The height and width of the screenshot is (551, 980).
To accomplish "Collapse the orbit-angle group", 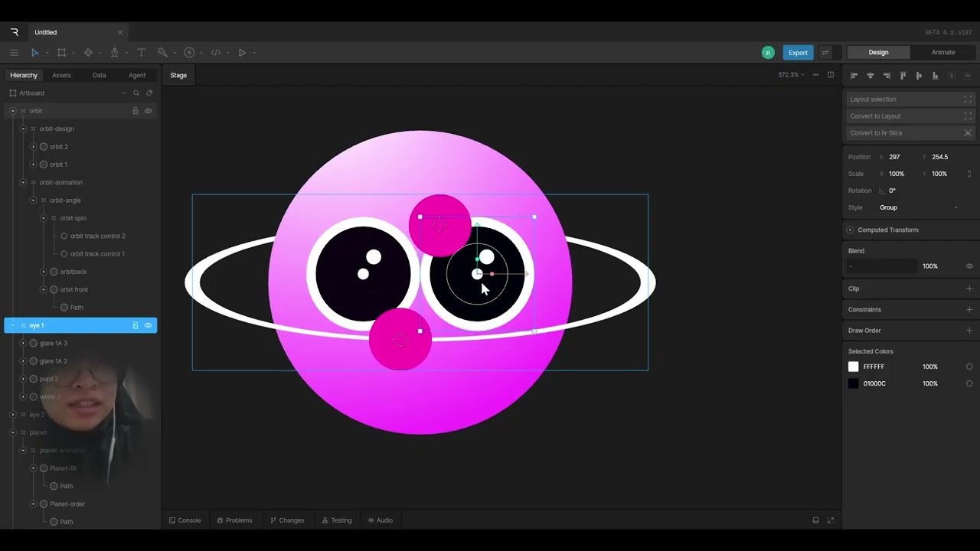I will click(x=33, y=201).
